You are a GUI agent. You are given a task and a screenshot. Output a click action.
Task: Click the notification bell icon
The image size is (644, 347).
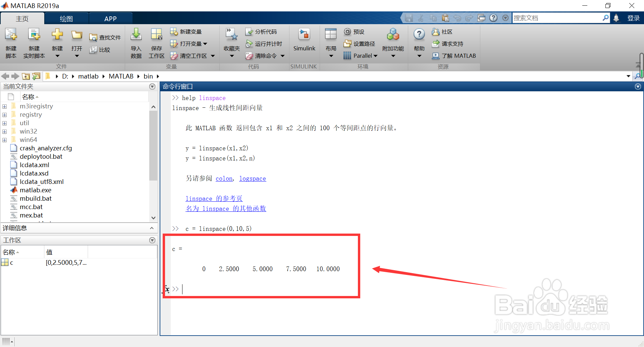[x=616, y=18]
